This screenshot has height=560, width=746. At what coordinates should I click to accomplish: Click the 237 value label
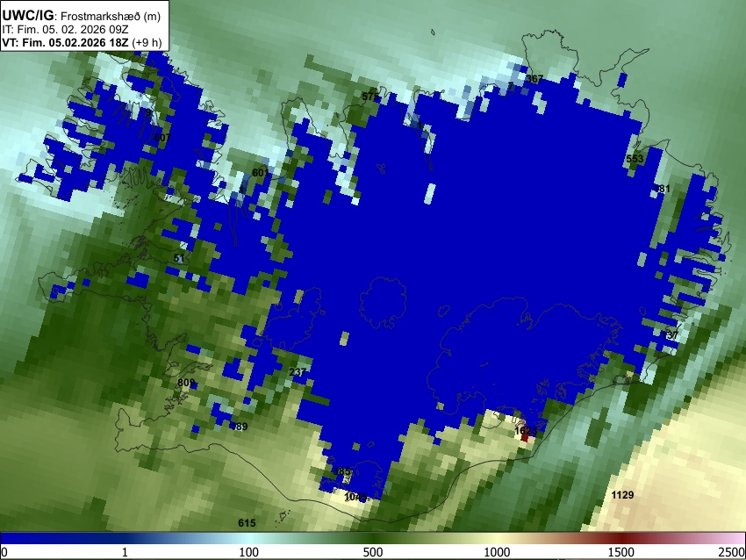click(x=298, y=372)
